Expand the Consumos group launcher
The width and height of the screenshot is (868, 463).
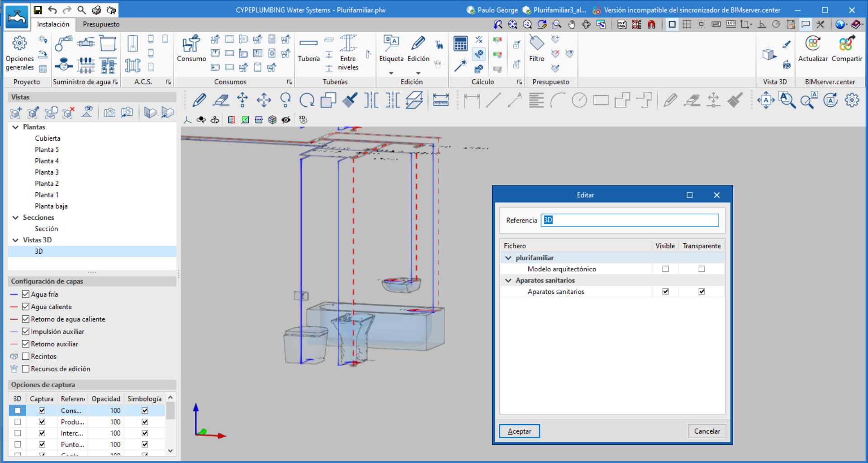point(289,82)
